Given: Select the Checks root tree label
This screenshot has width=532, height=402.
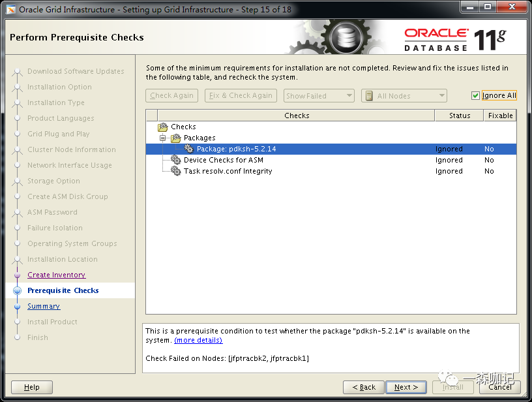Looking at the screenshot, I should (x=184, y=127).
